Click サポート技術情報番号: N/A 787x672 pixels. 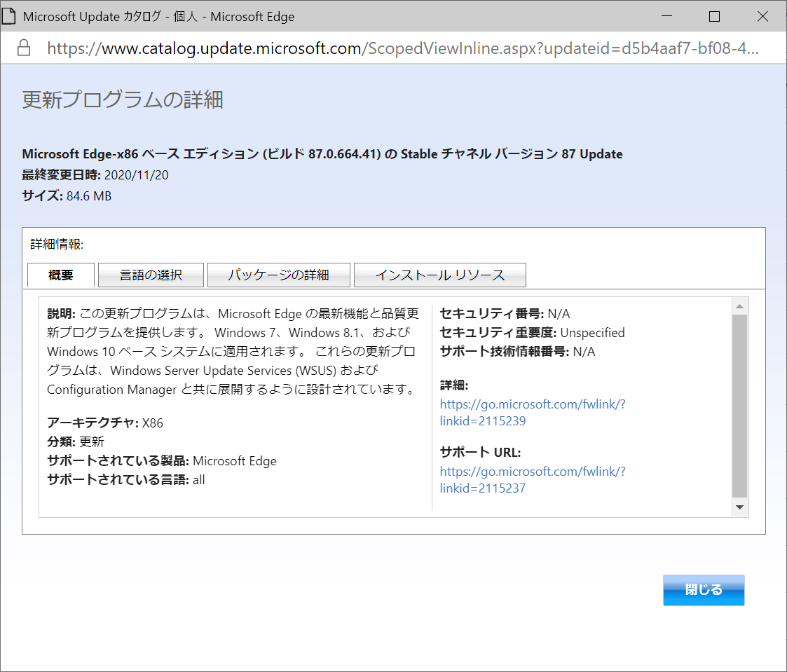tap(517, 351)
